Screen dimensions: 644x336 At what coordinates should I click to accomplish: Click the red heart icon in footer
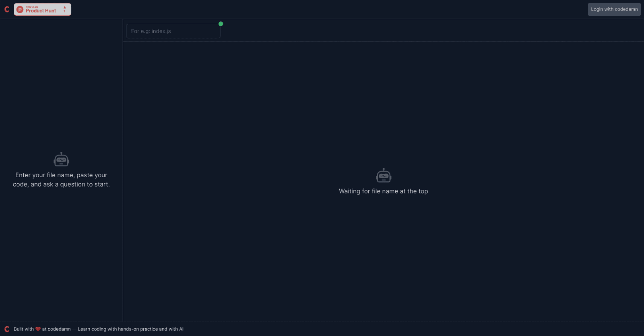pos(38,329)
